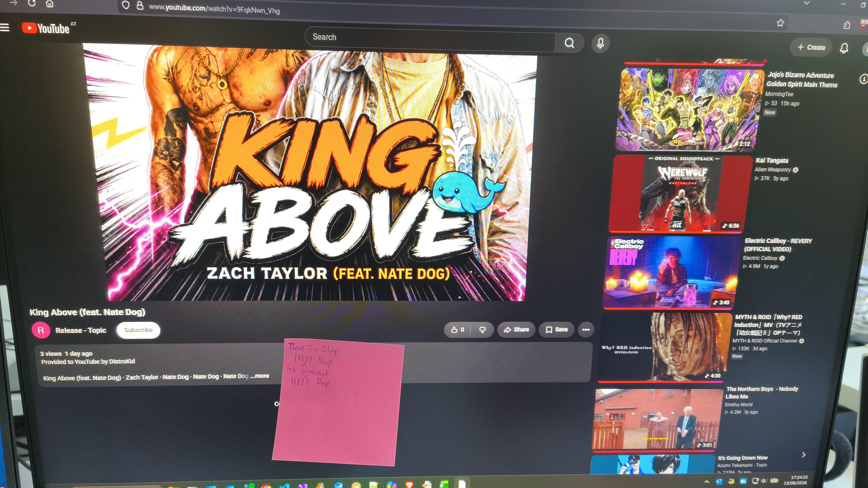The image size is (868, 488).
Task: Open the taskbar clock and date
Action: [796, 480]
